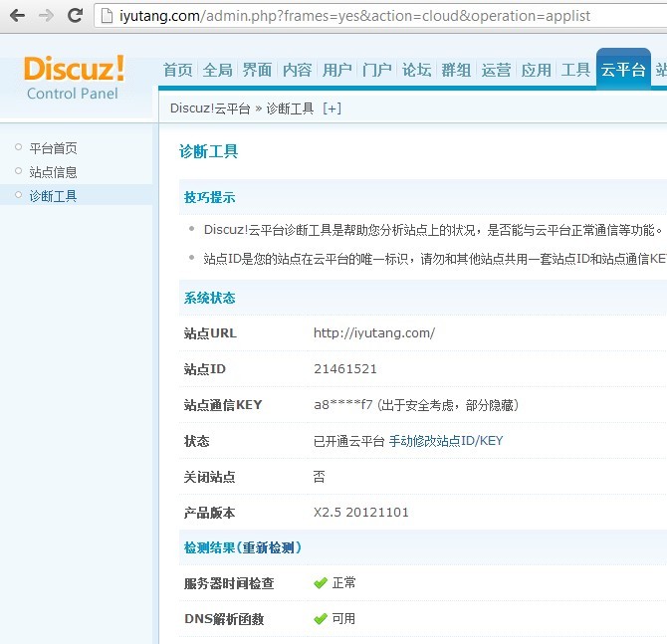Open 平台首页 in the sidebar
The height and width of the screenshot is (644, 667).
(53, 148)
